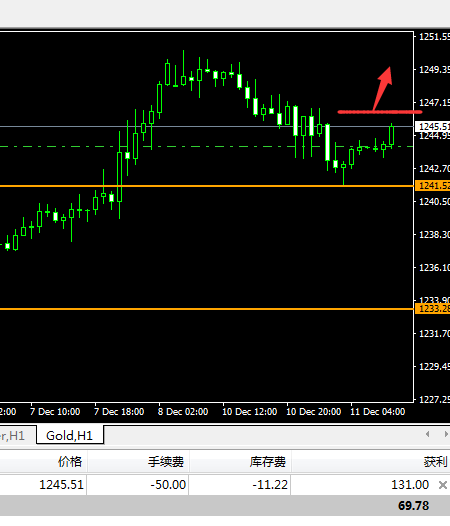450x526 pixels.
Task: Select the profit value 131.00
Action: click(x=410, y=485)
